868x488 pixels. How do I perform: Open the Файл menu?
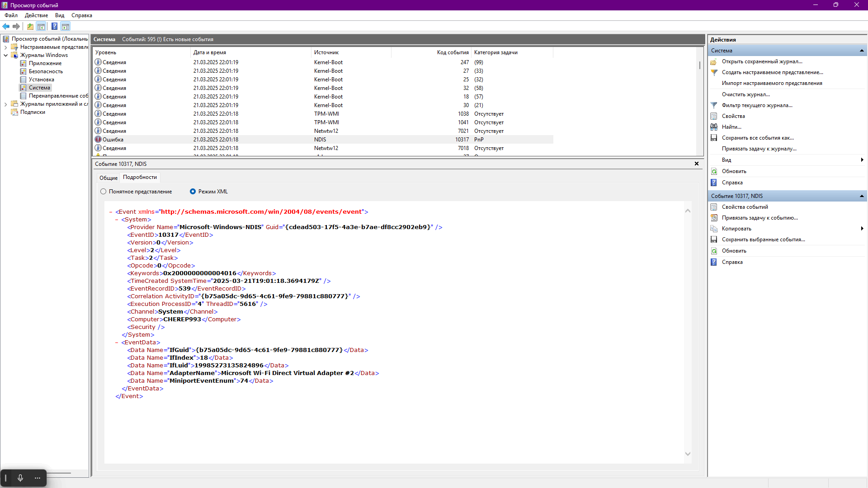click(11, 15)
